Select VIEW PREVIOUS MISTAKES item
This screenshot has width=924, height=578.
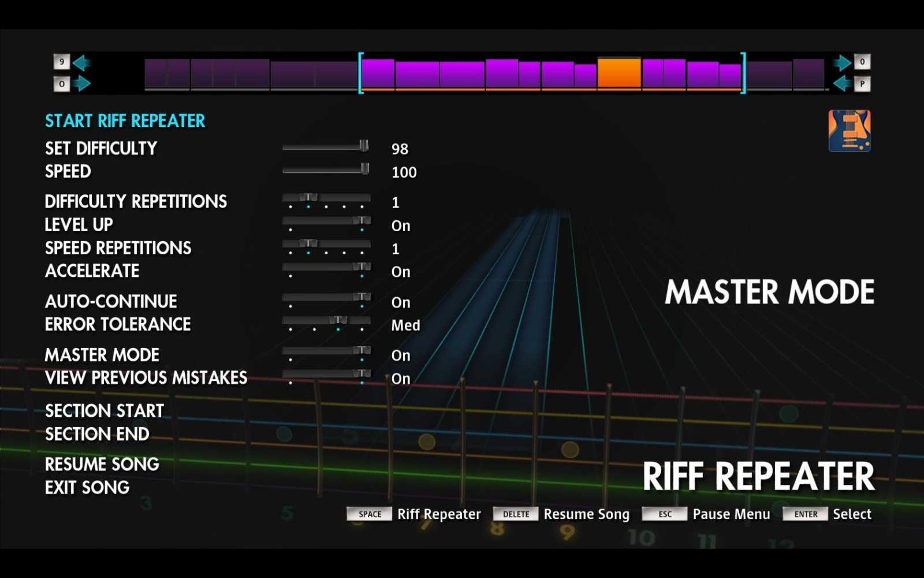[x=146, y=378]
